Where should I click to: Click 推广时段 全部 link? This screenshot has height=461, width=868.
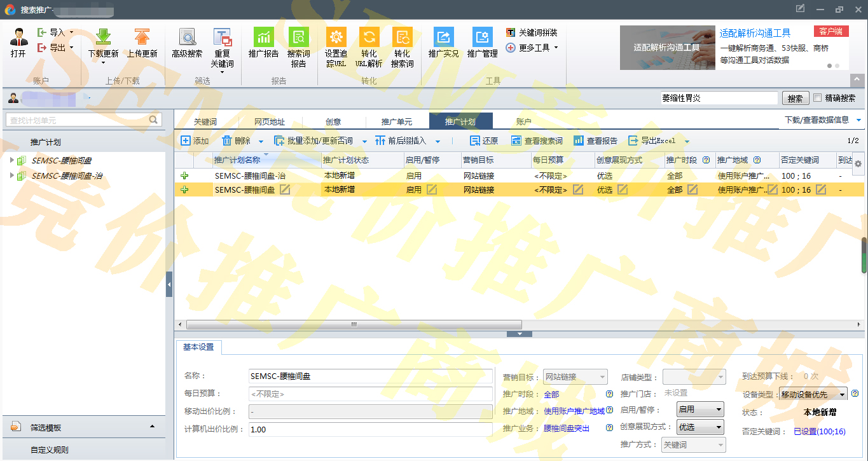coord(551,394)
